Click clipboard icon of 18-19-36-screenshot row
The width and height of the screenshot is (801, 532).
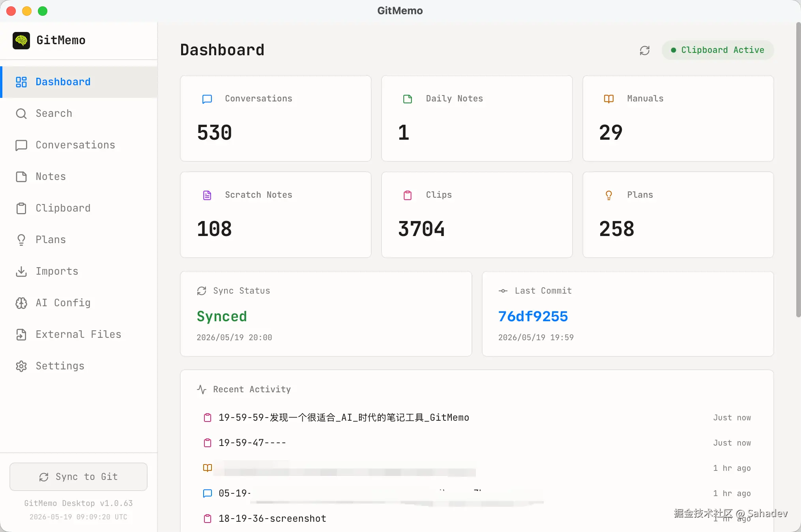[208, 519]
